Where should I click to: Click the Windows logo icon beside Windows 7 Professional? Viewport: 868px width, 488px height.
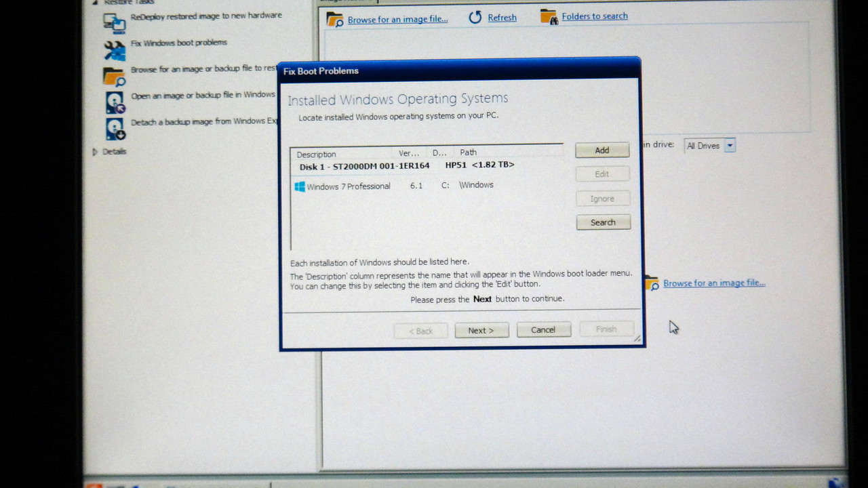point(300,186)
